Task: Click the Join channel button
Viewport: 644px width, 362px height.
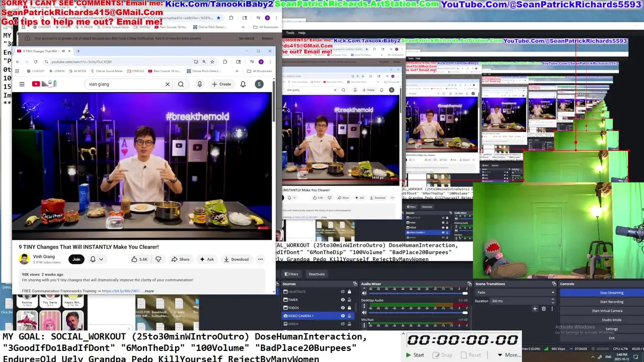Action: coord(76,259)
